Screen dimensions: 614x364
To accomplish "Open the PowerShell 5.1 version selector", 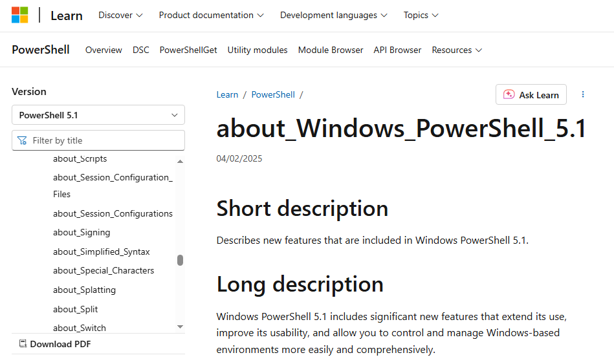I will (x=98, y=115).
